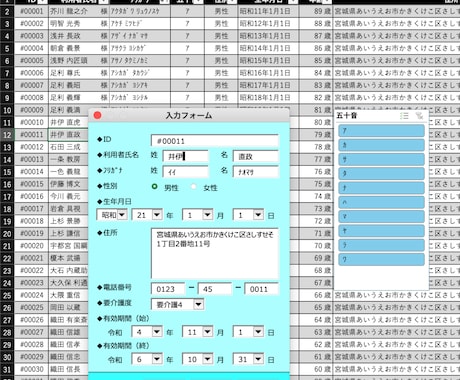Open the birth month dropdown before 月
The width and height of the screenshot is (460, 380).
pyautogui.click(x=207, y=215)
